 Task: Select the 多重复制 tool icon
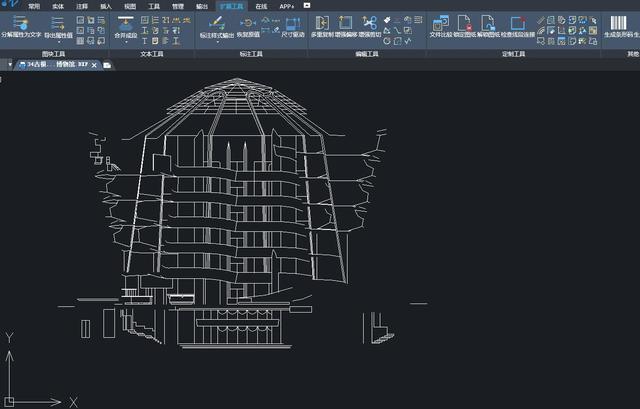click(x=322, y=23)
